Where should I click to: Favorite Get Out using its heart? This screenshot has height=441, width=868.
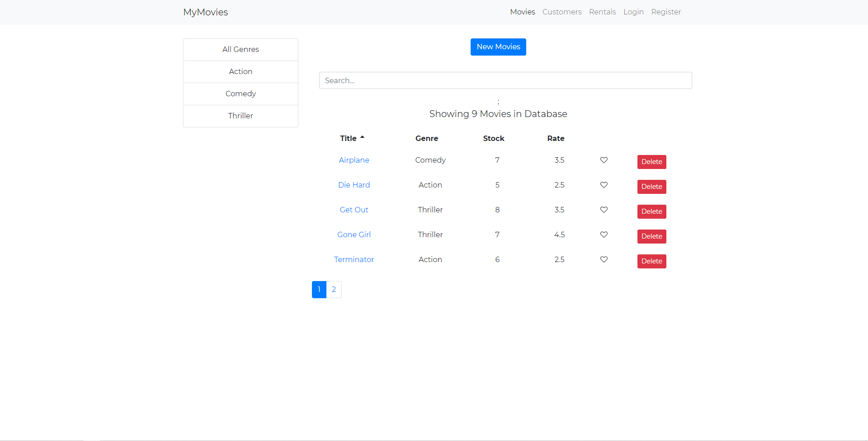point(604,210)
